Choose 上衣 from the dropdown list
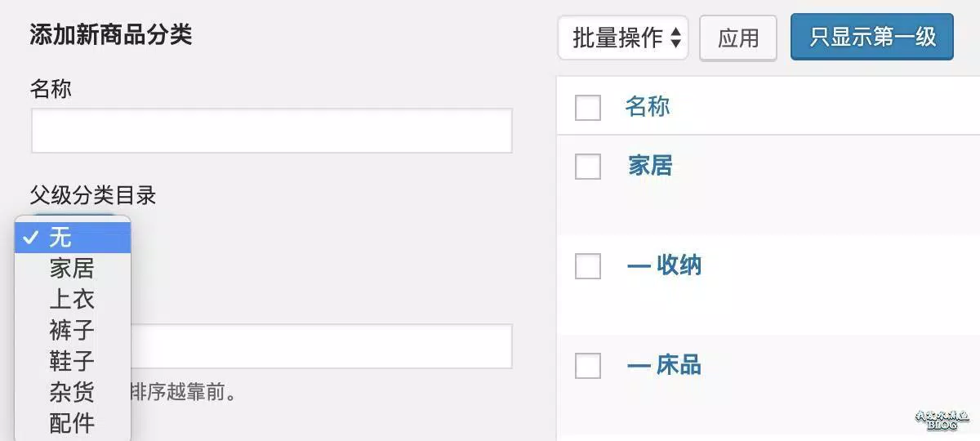The height and width of the screenshot is (441, 980). pyautogui.click(x=73, y=300)
